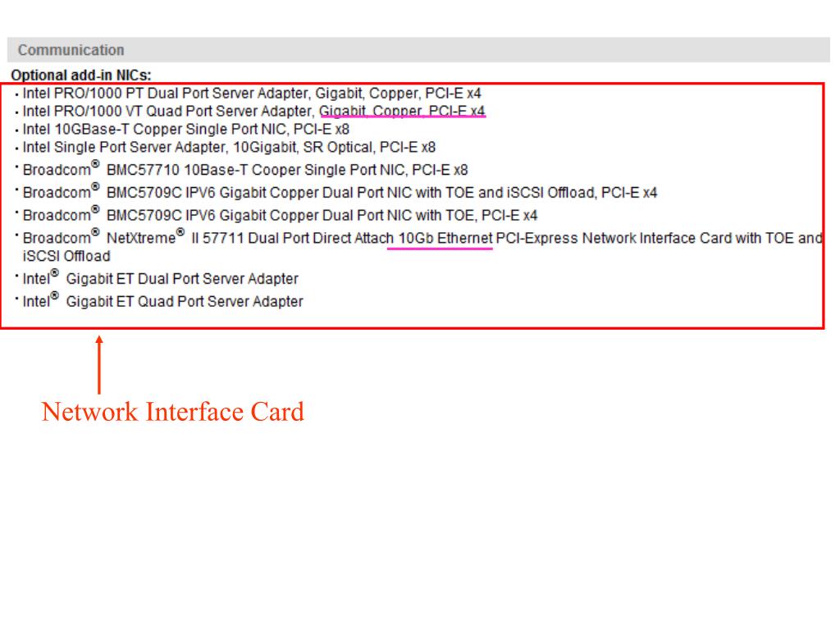Select Broadcom BMC57710 10Base-T Cooper Single Port NIC
840x630 pixels.
pyautogui.click(x=245, y=169)
